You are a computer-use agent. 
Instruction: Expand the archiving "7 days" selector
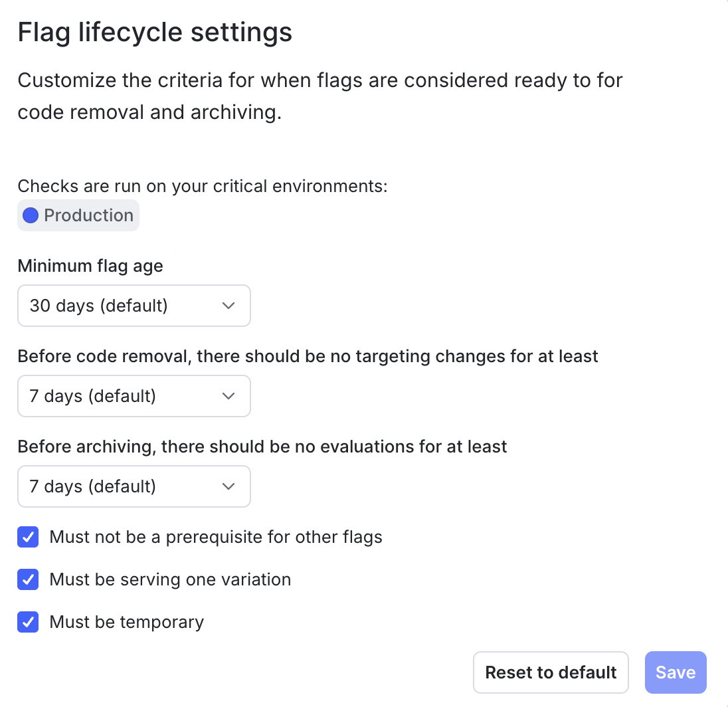click(228, 486)
